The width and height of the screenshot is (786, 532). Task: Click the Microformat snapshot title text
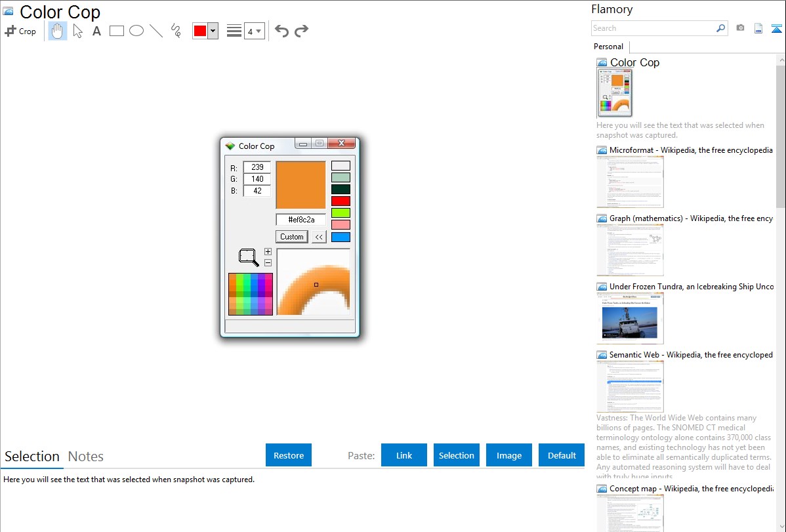pos(692,150)
